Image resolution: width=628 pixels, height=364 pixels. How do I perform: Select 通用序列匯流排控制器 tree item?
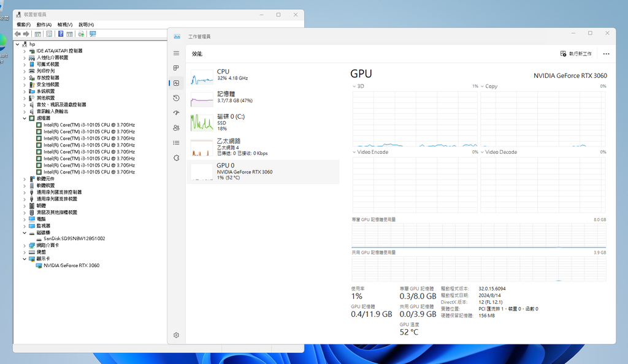click(59, 192)
